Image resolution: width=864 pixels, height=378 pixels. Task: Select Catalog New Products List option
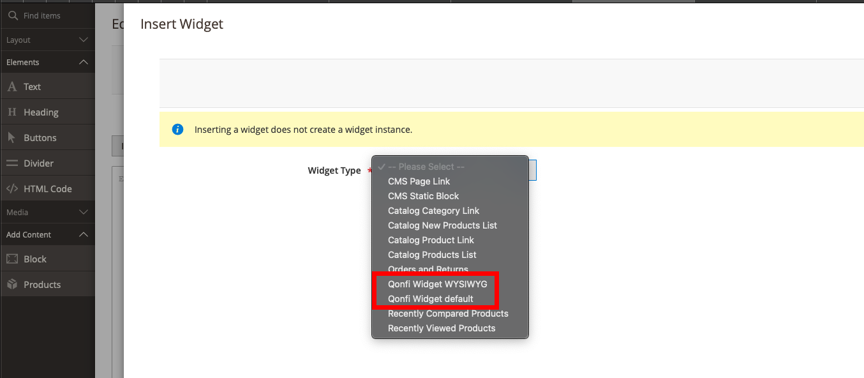click(x=450, y=225)
